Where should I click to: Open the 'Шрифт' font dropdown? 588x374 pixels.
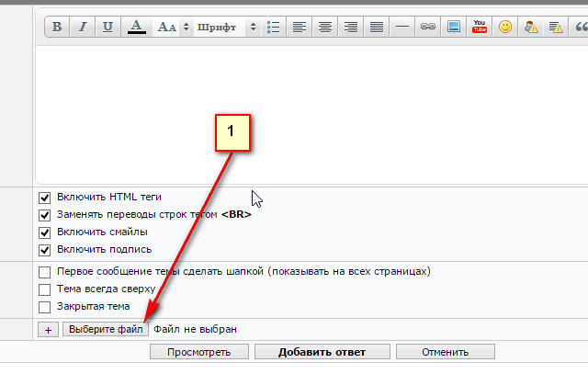click(226, 28)
